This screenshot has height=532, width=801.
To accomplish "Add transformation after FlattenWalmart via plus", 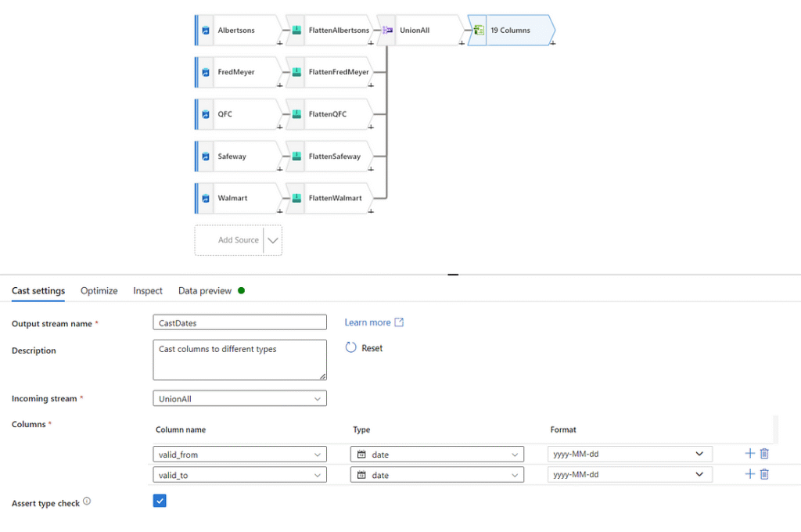I will click(x=371, y=211).
